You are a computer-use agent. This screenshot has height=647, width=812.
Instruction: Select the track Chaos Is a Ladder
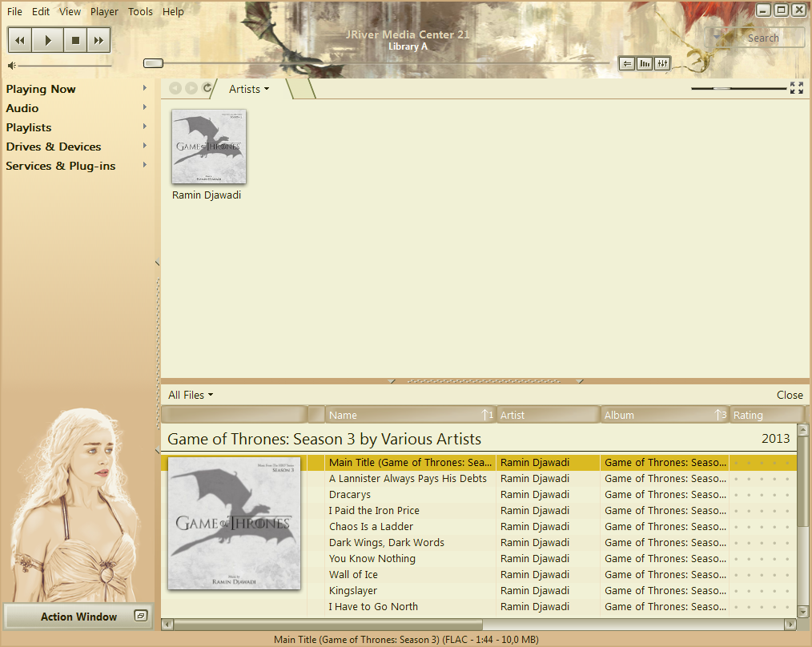tap(371, 527)
